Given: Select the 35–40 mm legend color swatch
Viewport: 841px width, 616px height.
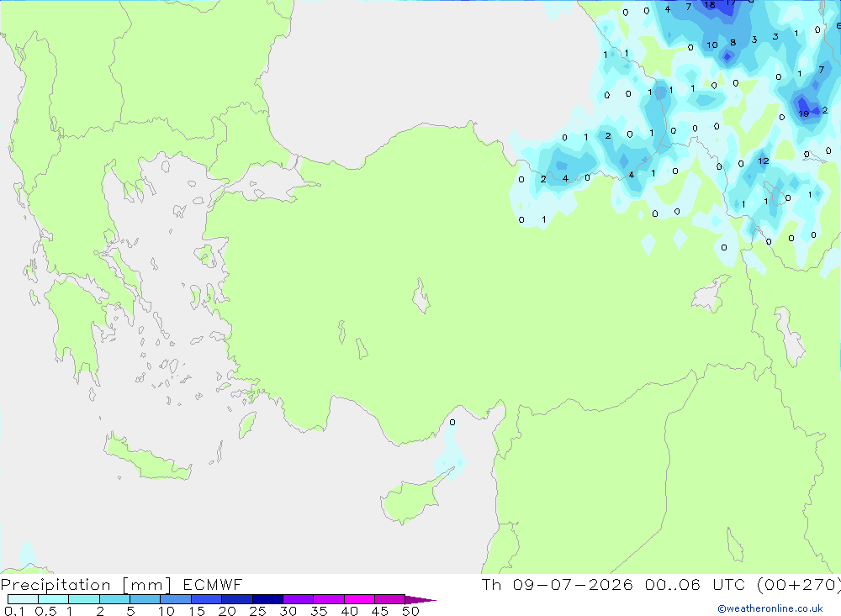Looking at the screenshot, I should point(328,599).
